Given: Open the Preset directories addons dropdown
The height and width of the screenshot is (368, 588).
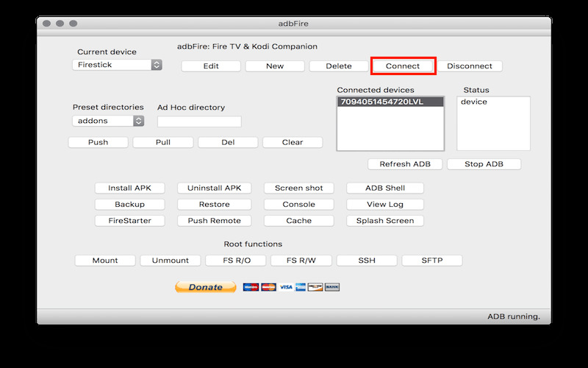Looking at the screenshot, I should pyautogui.click(x=108, y=121).
